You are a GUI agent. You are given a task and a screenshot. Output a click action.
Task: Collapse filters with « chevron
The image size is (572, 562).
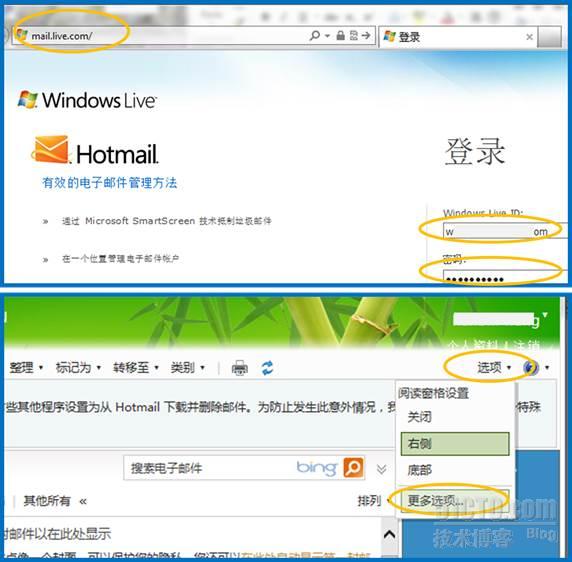point(83,501)
